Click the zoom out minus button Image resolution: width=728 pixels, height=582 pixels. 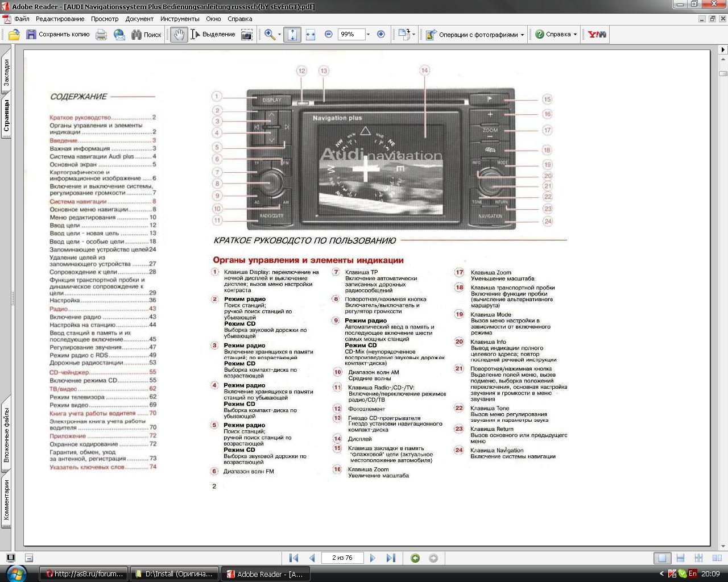329,35
